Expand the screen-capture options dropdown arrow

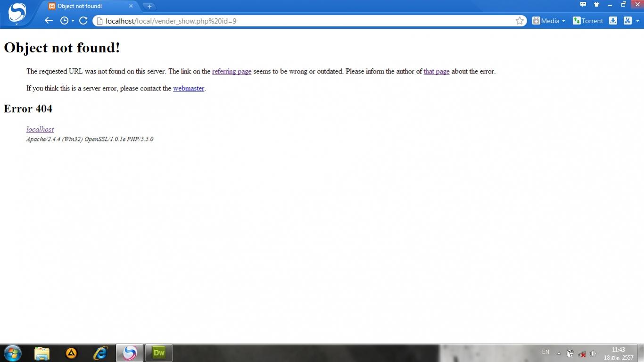coord(637,21)
